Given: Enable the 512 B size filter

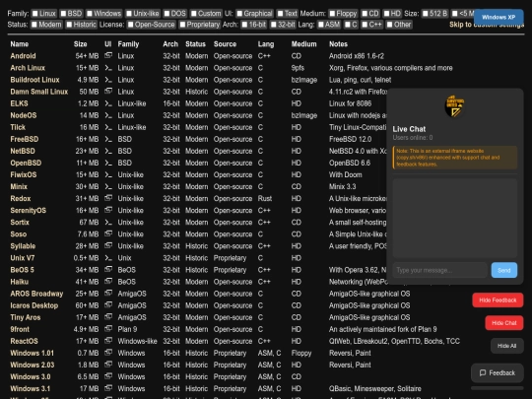Looking at the screenshot, I should coord(426,14).
